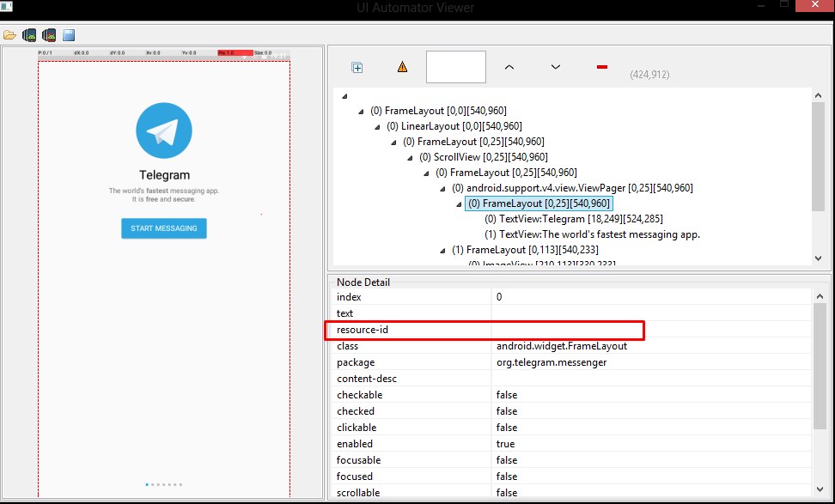The image size is (835, 504).
Task: Click the 'clickable' property row
Action: (572, 428)
